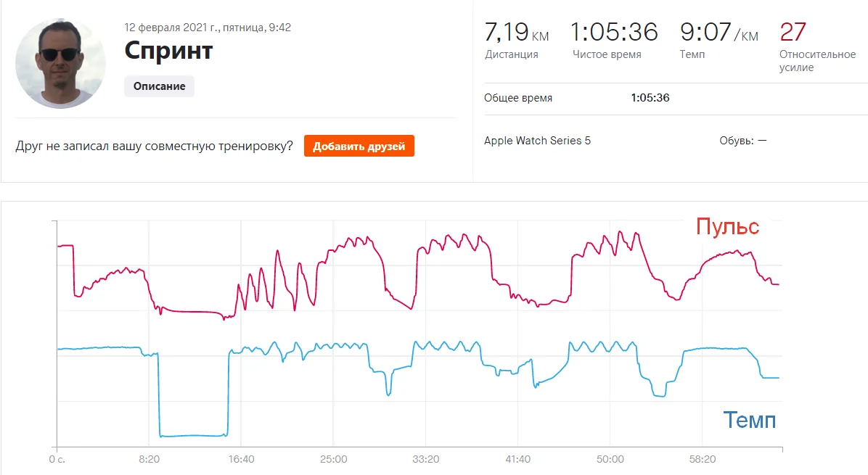Click the 58:20 time axis marker
This screenshot has width=868, height=475.
[x=702, y=459]
